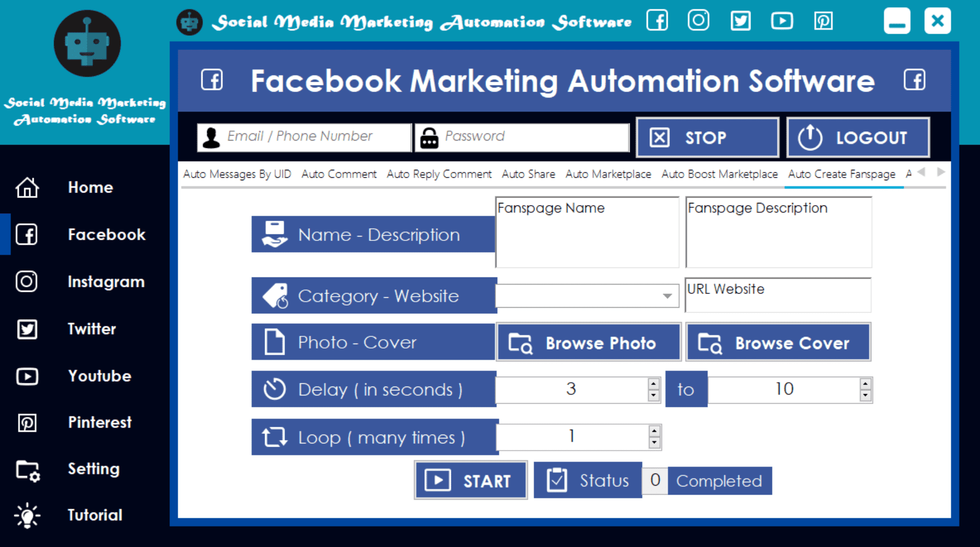This screenshot has width=980, height=547.
Task: Click the Photo - Cover document icon
Action: click(274, 342)
